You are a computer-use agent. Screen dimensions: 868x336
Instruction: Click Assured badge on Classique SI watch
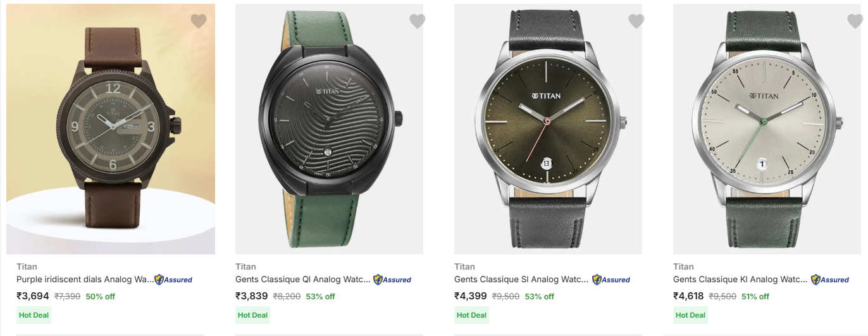pyautogui.click(x=611, y=280)
